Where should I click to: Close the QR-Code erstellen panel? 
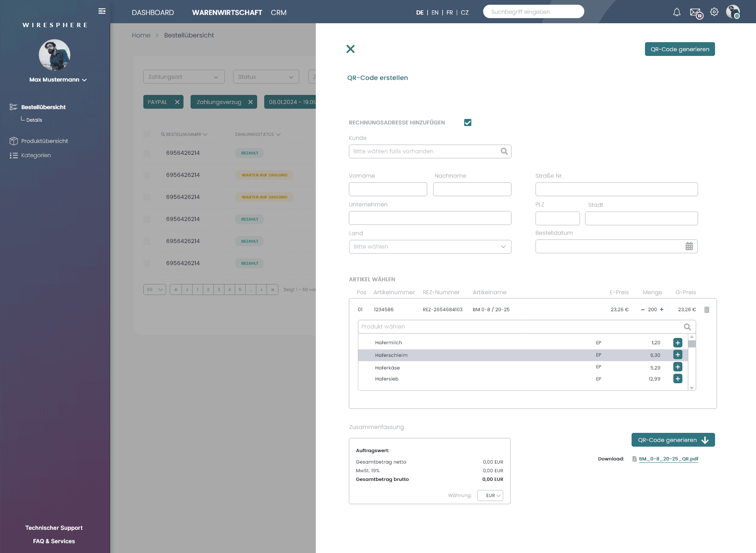click(x=350, y=49)
